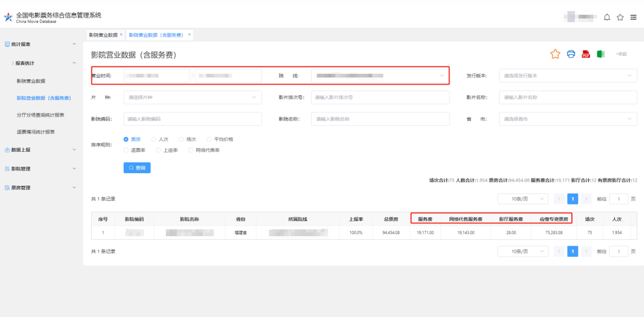Screen dimensions: 644x317
Task: Open 分厅分场查询统计报表 in sidebar
Action: tap(40, 115)
